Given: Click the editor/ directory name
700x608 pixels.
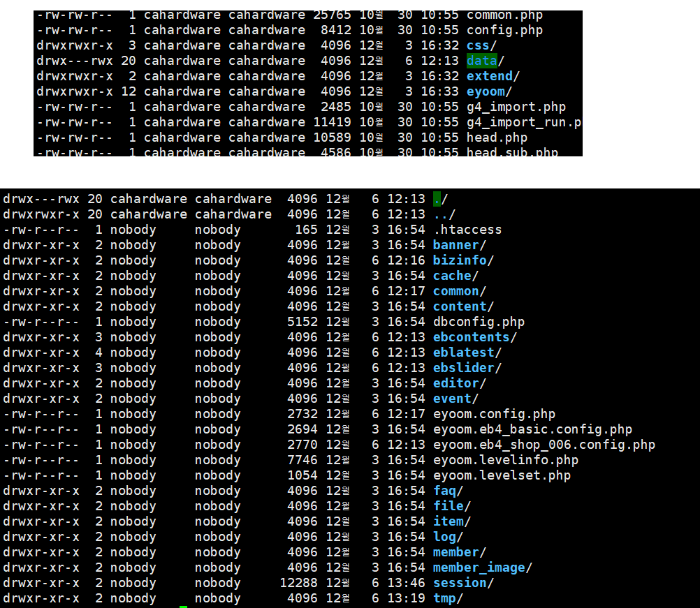Looking at the screenshot, I should [x=460, y=384].
